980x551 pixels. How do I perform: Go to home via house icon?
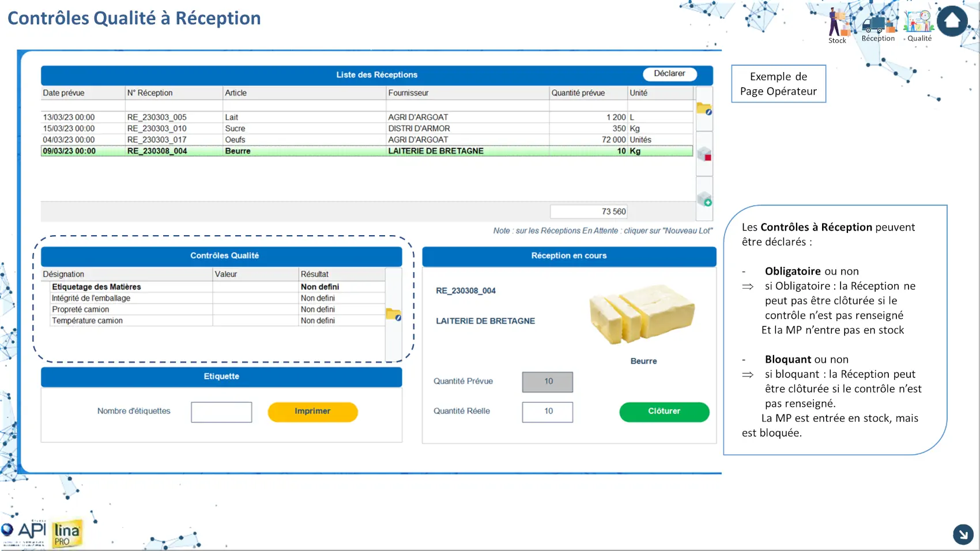click(x=952, y=21)
